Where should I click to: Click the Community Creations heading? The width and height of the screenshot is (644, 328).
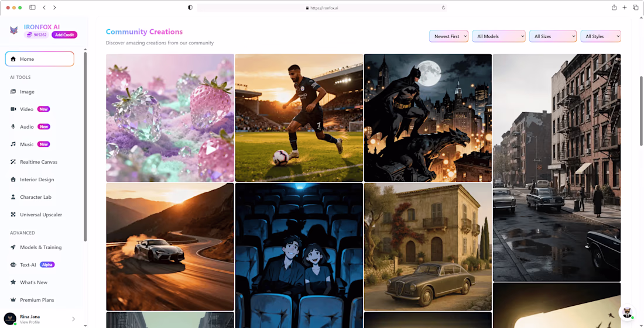144,32
